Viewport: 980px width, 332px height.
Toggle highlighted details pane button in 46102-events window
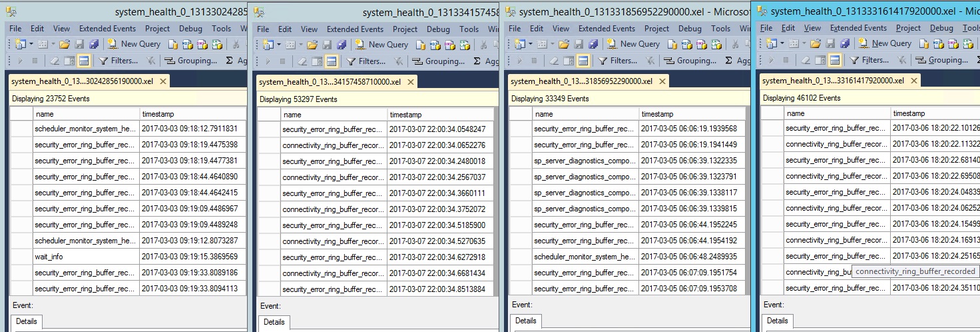tap(834, 60)
